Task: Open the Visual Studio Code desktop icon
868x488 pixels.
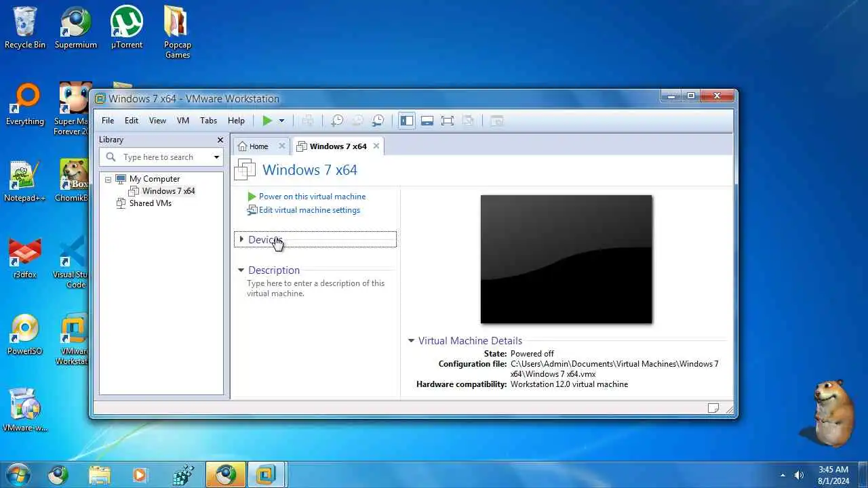Action: [x=72, y=261]
